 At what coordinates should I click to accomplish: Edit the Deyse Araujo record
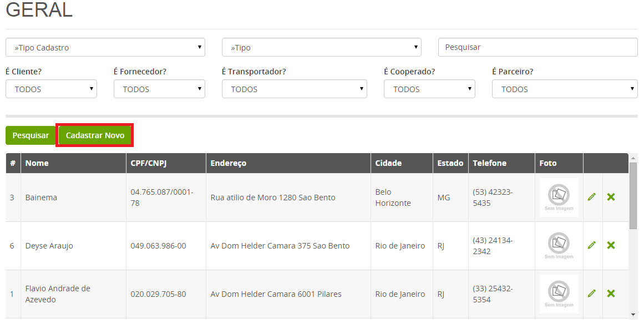point(591,245)
